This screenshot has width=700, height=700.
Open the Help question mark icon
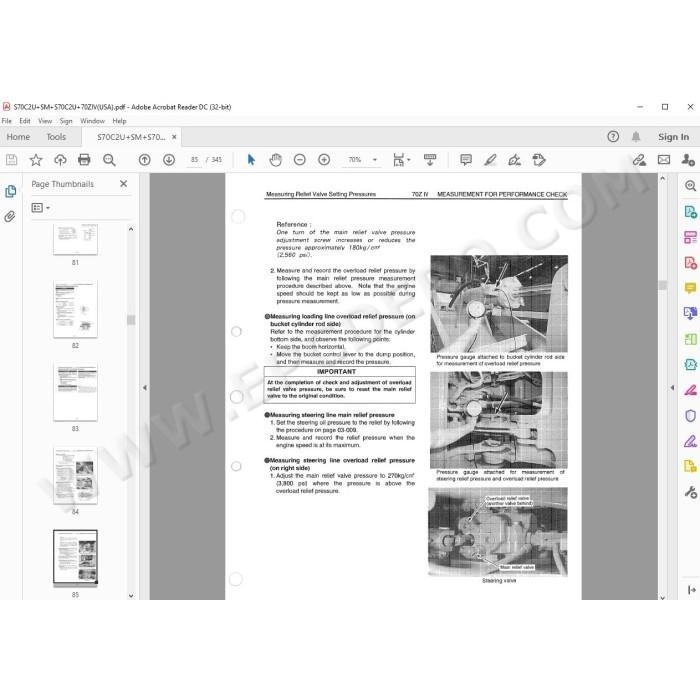613,137
